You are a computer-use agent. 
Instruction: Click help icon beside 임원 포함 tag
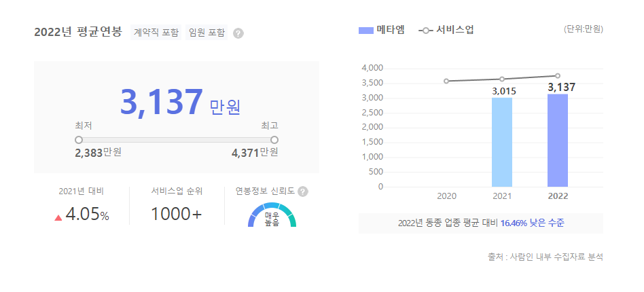[238, 33]
